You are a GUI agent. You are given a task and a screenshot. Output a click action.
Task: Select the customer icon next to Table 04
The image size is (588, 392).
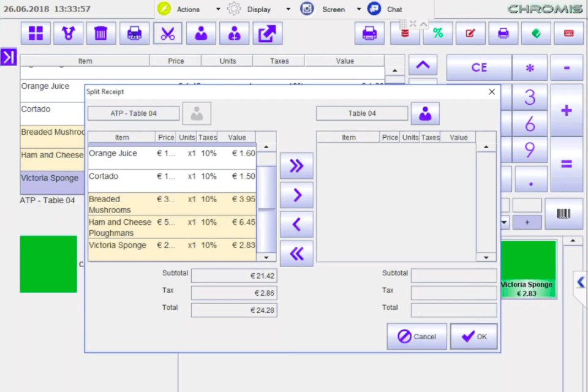[x=425, y=113]
